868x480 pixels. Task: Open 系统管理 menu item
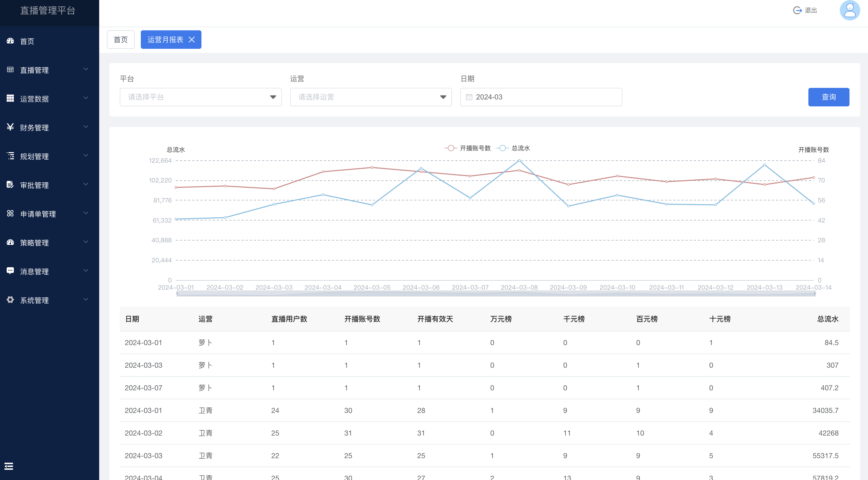50,300
